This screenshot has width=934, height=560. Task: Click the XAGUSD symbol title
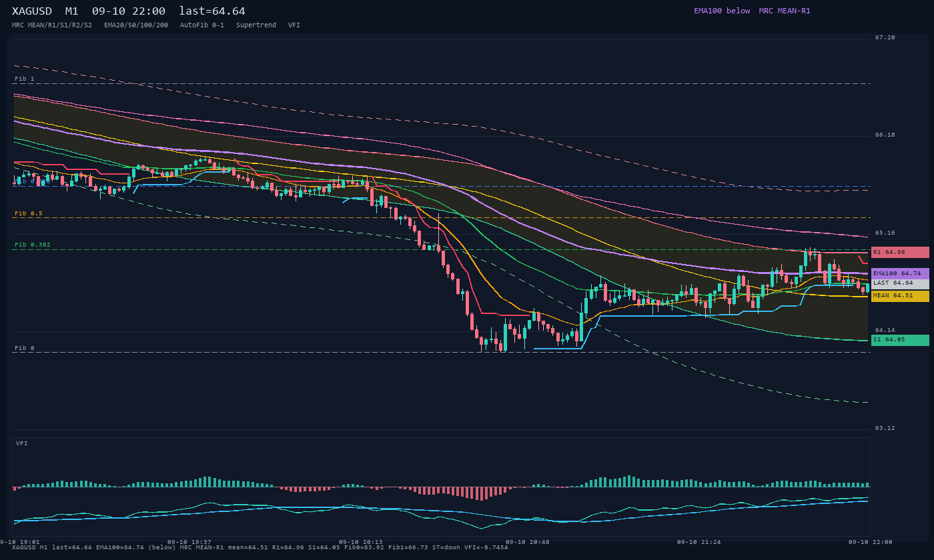click(32, 11)
